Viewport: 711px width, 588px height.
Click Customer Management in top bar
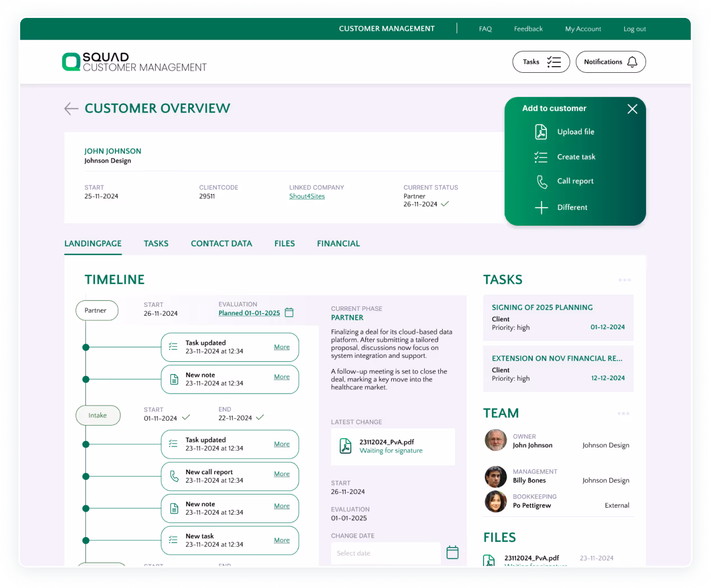click(387, 29)
